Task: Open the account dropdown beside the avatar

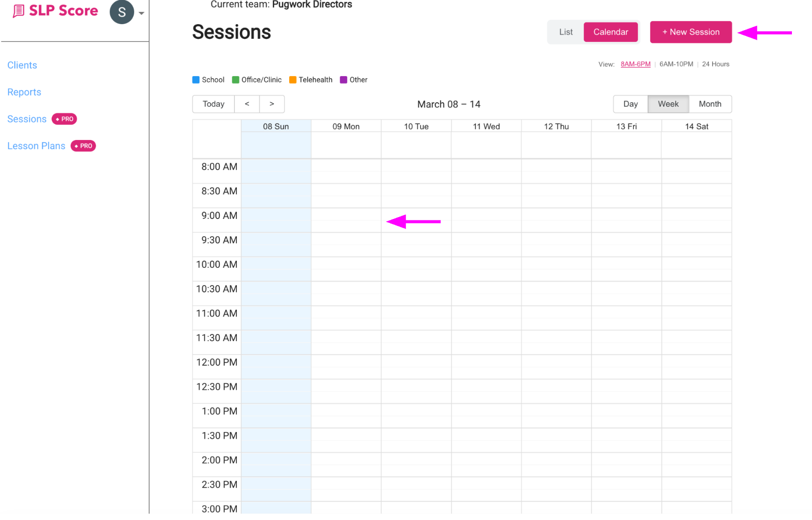Action: click(141, 12)
